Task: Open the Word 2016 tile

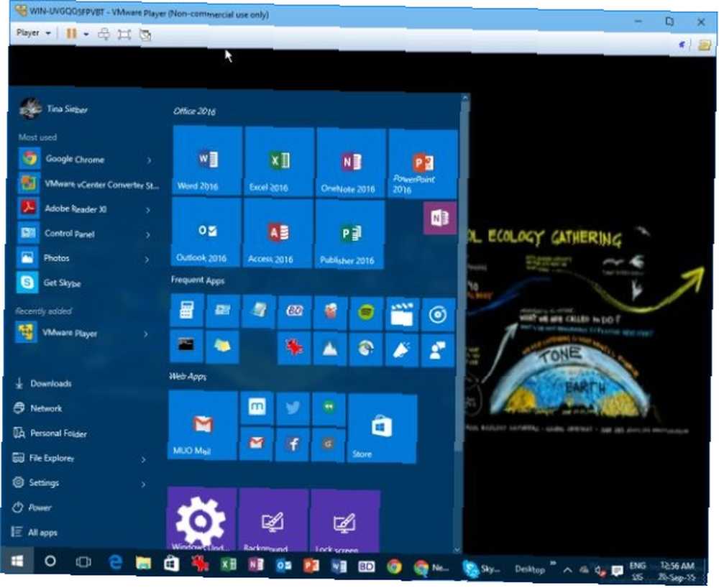Action: (x=207, y=161)
